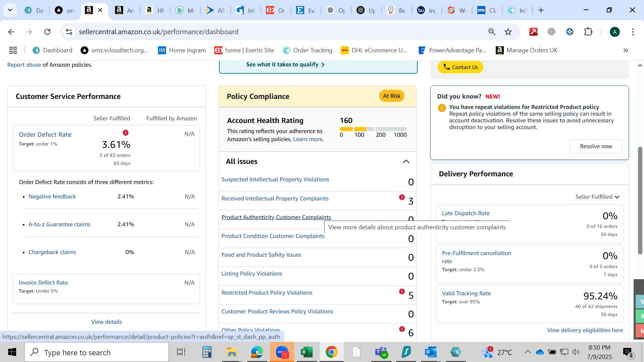This screenshot has width=644, height=362.
Task: Open A-to-z Guarantee claims link
Action: tap(59, 224)
